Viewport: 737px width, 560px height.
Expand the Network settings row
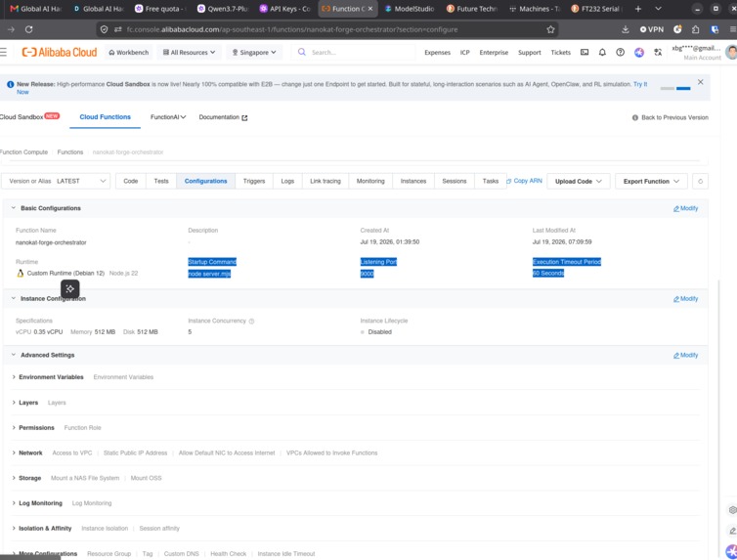[x=30, y=452]
